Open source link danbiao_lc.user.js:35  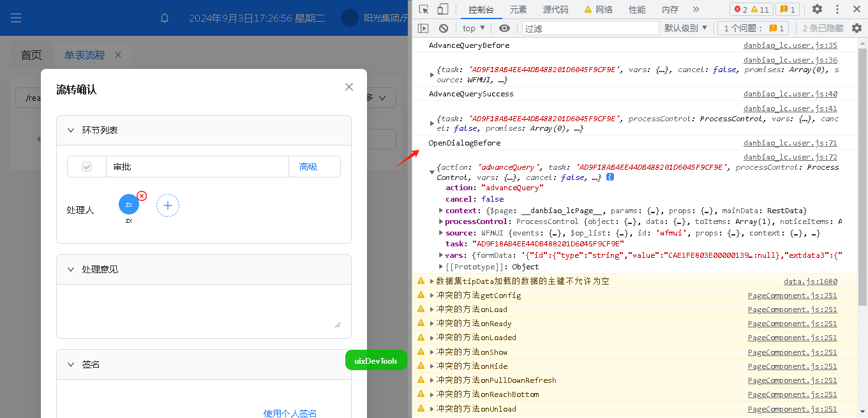(x=790, y=45)
